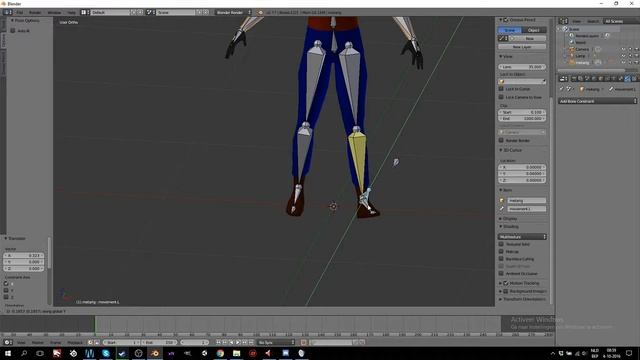
Task: Toggle Auto IK checkbox in Pose Options
Action: [x=13, y=31]
